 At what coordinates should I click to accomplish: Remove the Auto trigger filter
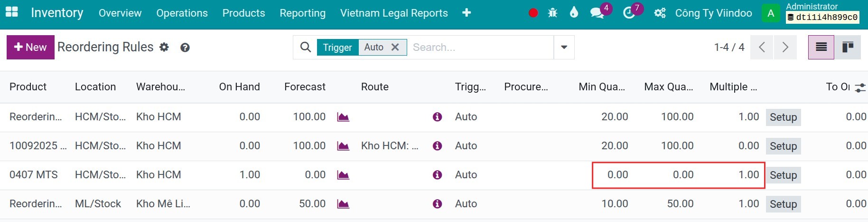click(x=395, y=47)
